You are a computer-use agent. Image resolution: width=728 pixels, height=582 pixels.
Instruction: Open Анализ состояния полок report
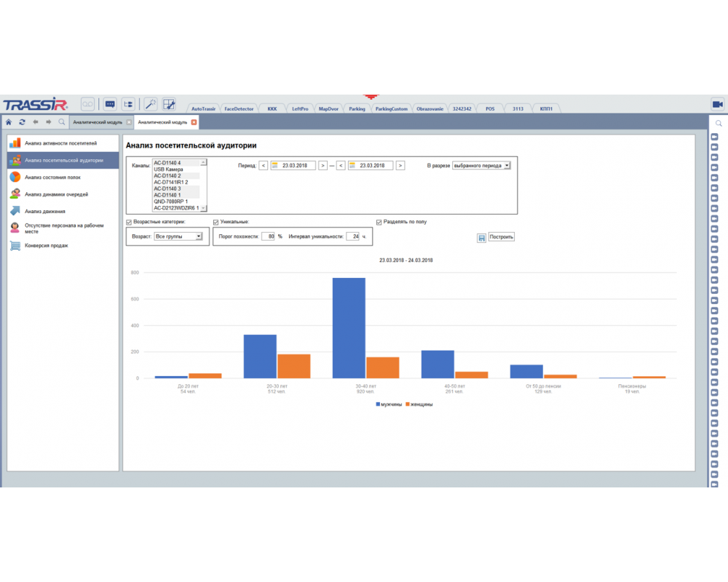pos(63,177)
